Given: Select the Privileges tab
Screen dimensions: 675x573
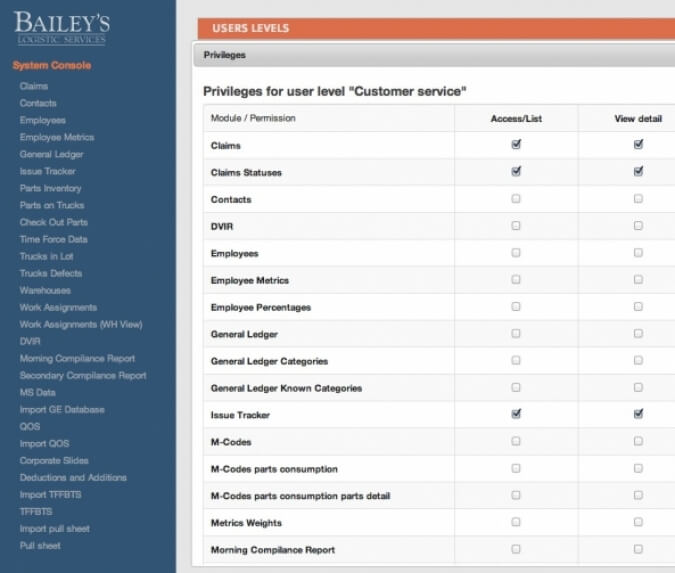Looking at the screenshot, I should [x=225, y=55].
